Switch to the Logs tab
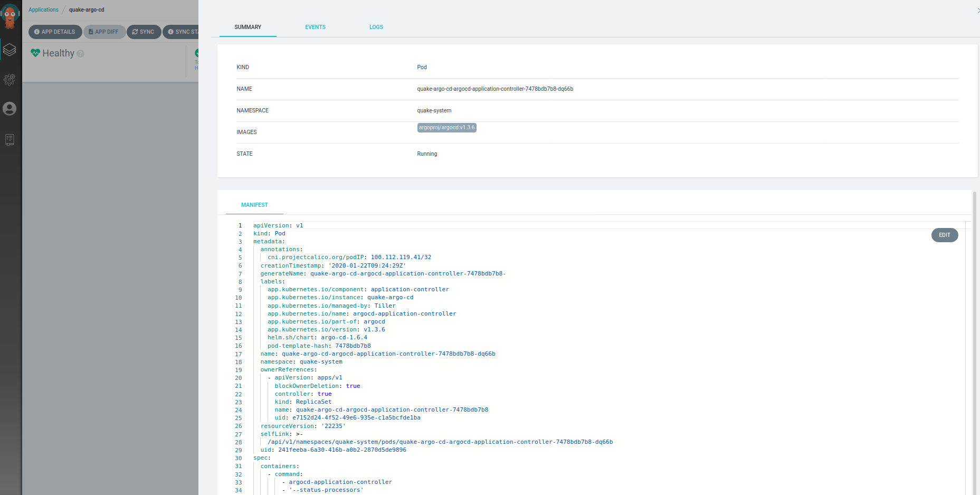 376,27
